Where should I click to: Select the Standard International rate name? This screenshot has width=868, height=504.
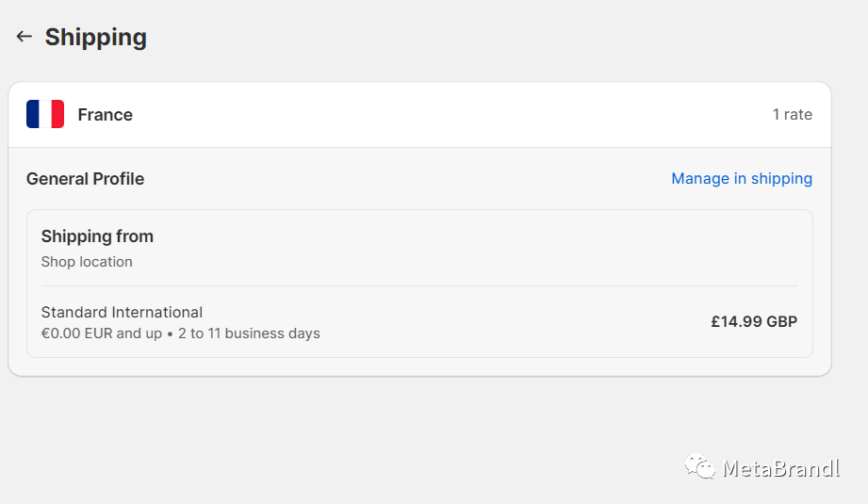click(122, 312)
